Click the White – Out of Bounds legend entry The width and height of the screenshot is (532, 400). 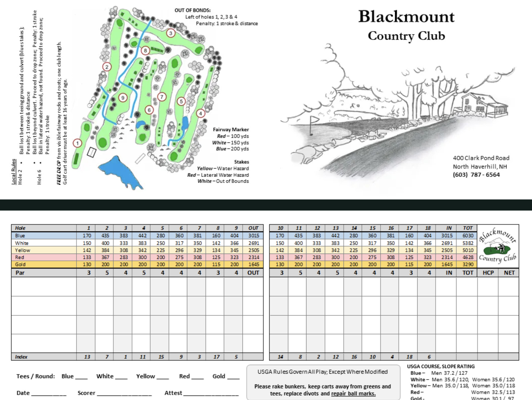click(223, 181)
